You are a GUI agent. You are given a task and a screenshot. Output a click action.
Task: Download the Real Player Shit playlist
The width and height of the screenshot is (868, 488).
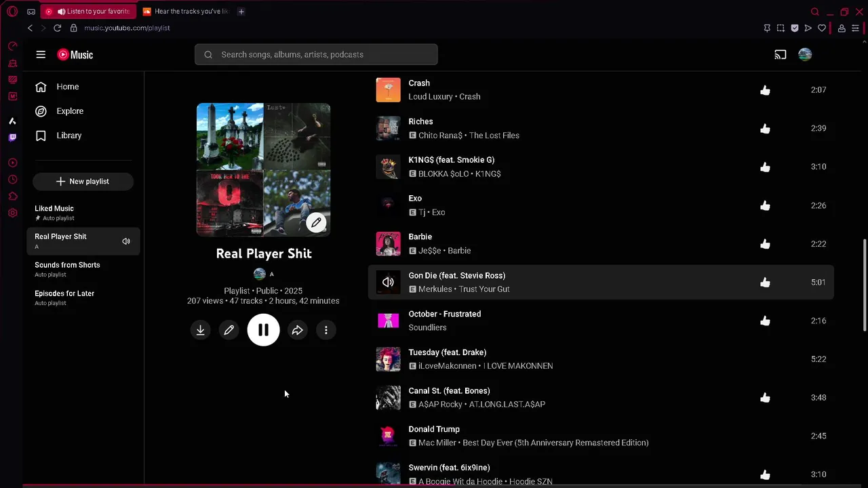click(201, 330)
